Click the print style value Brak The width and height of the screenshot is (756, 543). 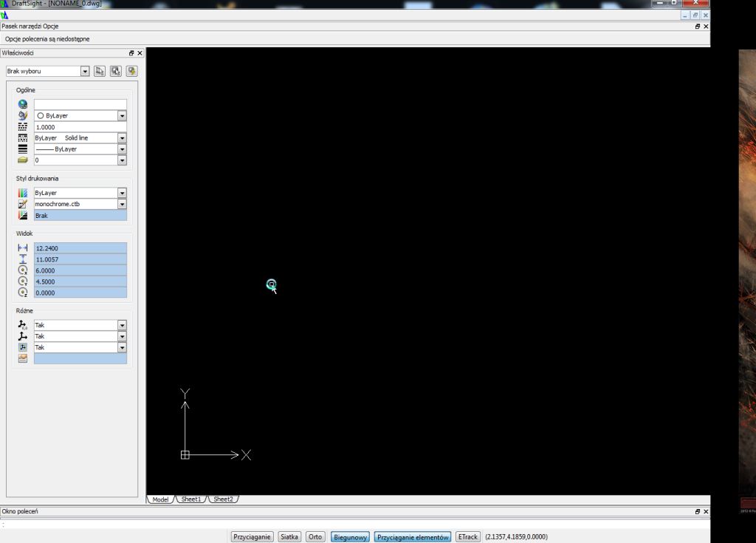coord(80,215)
